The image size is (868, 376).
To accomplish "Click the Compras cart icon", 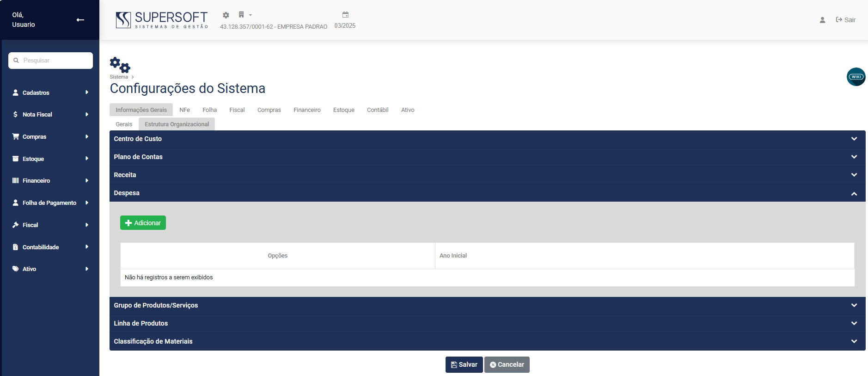I will click(x=16, y=136).
